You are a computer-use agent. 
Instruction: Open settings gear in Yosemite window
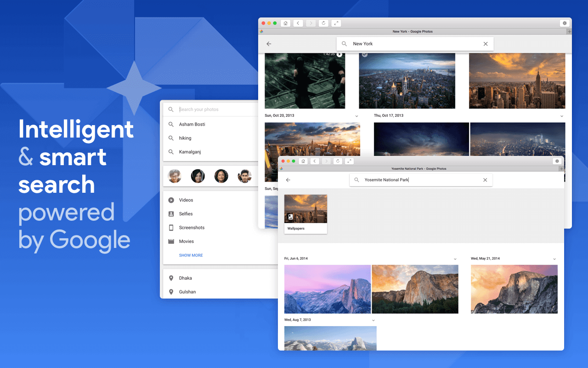point(557,161)
